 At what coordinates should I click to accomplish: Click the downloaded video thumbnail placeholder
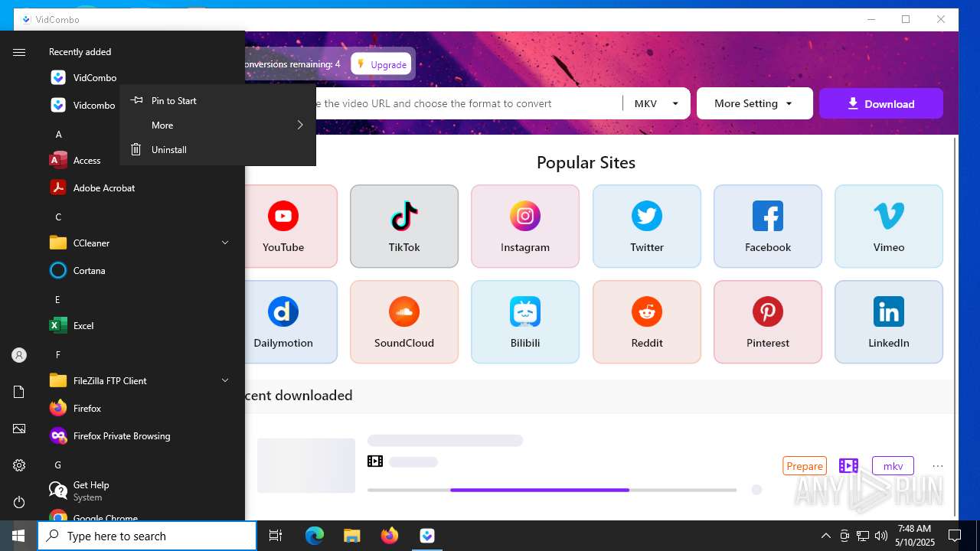(306, 465)
